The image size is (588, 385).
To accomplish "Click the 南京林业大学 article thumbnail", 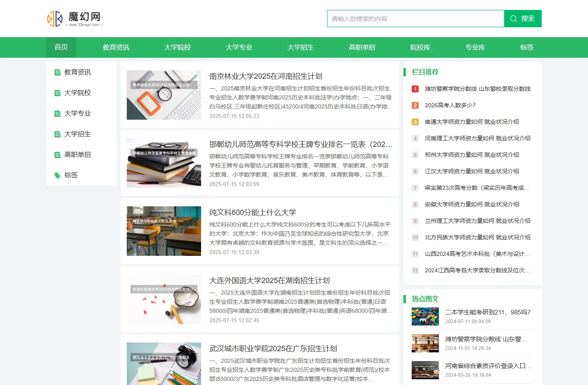I will pos(164,95).
